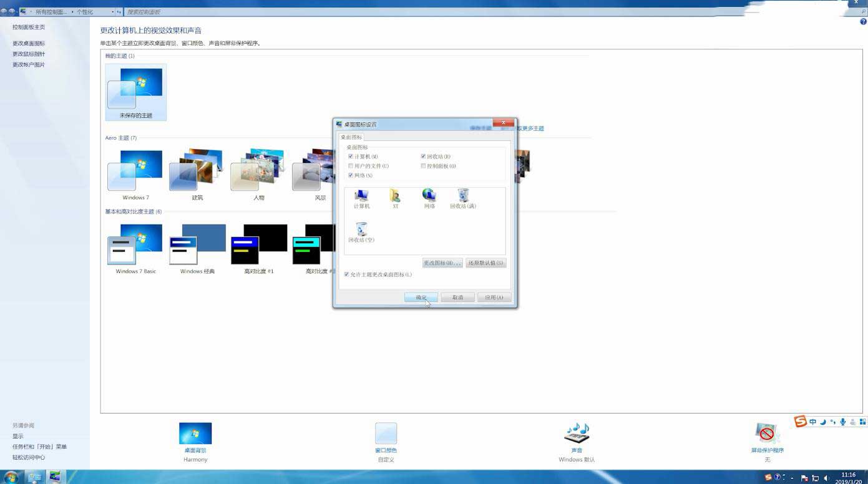Select the Windows 7 Aero theme

[x=135, y=174]
